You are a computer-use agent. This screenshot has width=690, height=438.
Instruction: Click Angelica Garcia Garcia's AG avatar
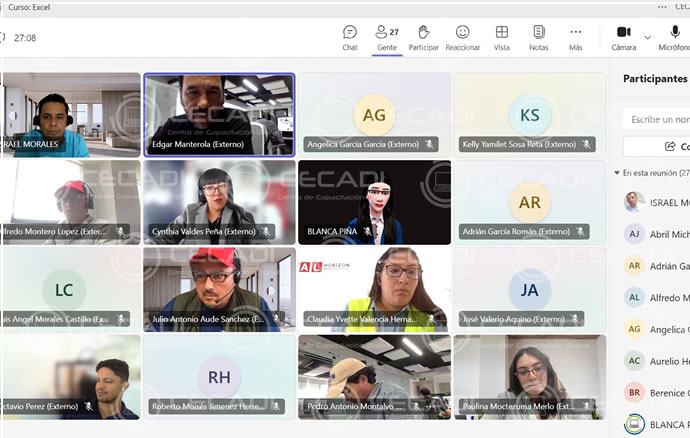pyautogui.click(x=374, y=115)
